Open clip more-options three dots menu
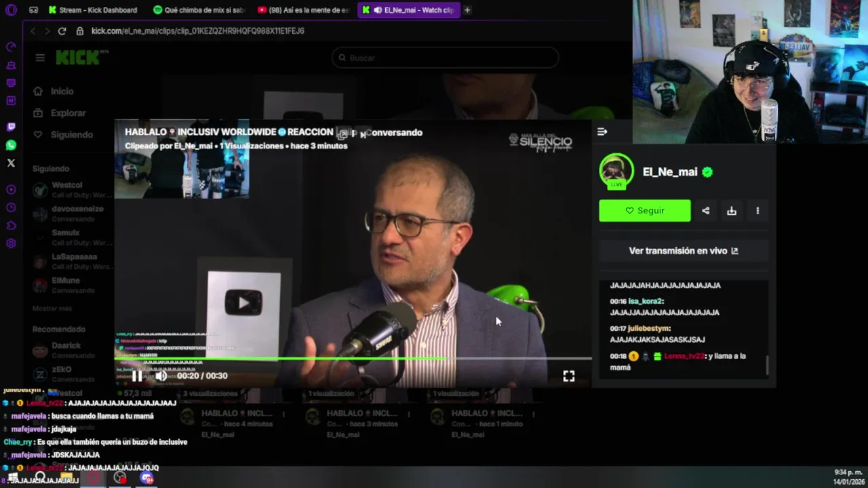Viewport: 868px width, 488px height. click(x=757, y=211)
